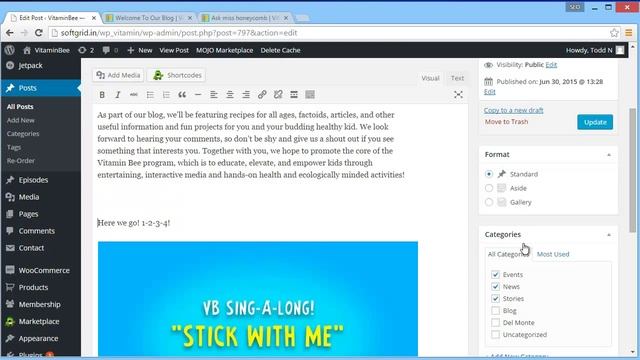
Task: Open Tags under Posts menu
Action: pos(13,147)
